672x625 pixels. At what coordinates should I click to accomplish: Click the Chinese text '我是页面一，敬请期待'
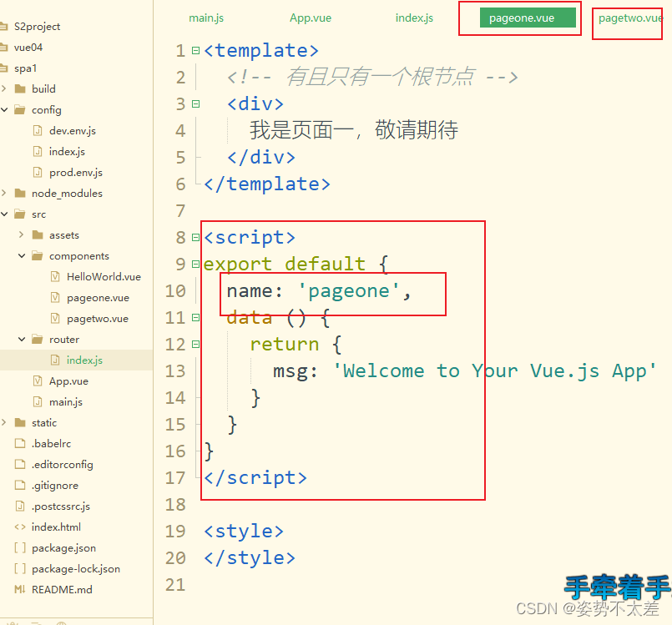point(354,130)
